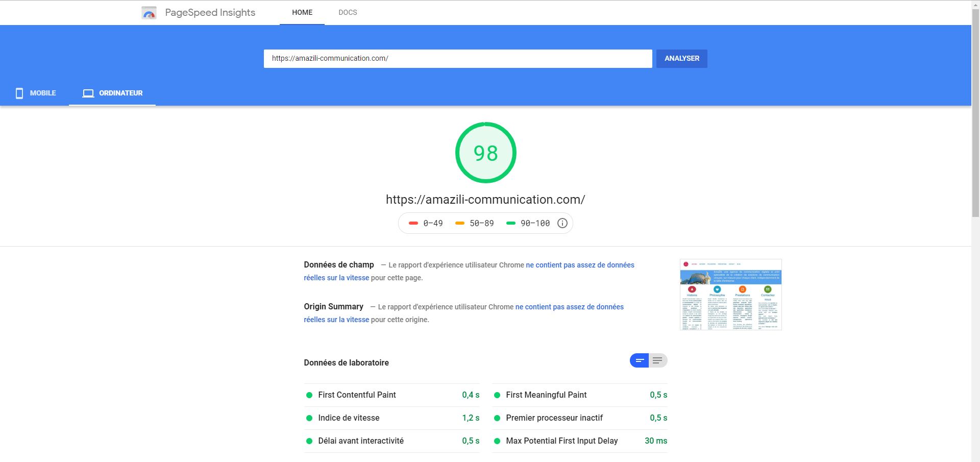This screenshot has height=462, width=980.
Task: Click the First Meaningful Paint metric
Action: click(580, 395)
